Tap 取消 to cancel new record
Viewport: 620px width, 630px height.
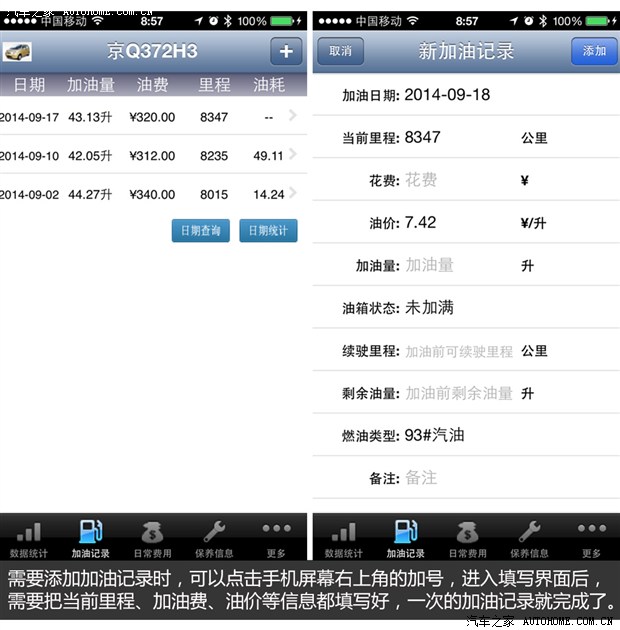pos(340,51)
